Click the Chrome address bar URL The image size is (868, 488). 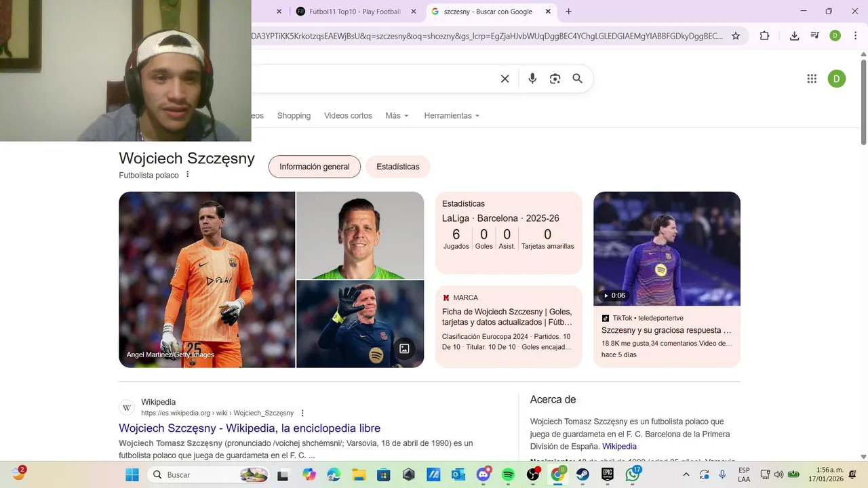click(x=487, y=36)
